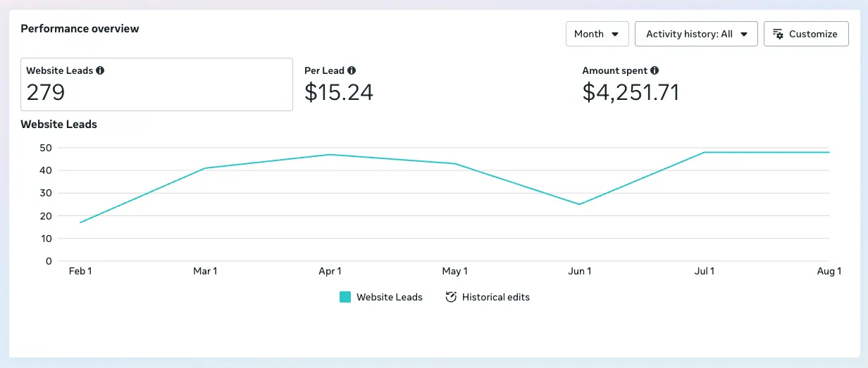Image resolution: width=868 pixels, height=368 pixels.
Task: Click the Historical edits clock icon
Action: click(451, 297)
